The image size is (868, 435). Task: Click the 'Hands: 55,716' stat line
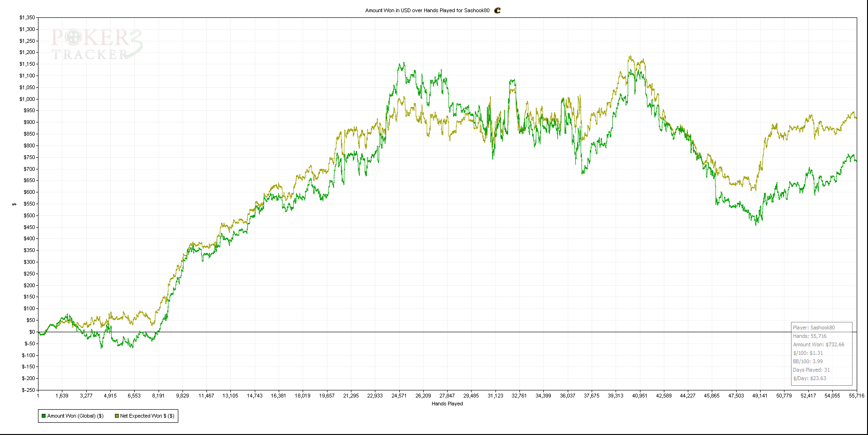pyautogui.click(x=809, y=336)
